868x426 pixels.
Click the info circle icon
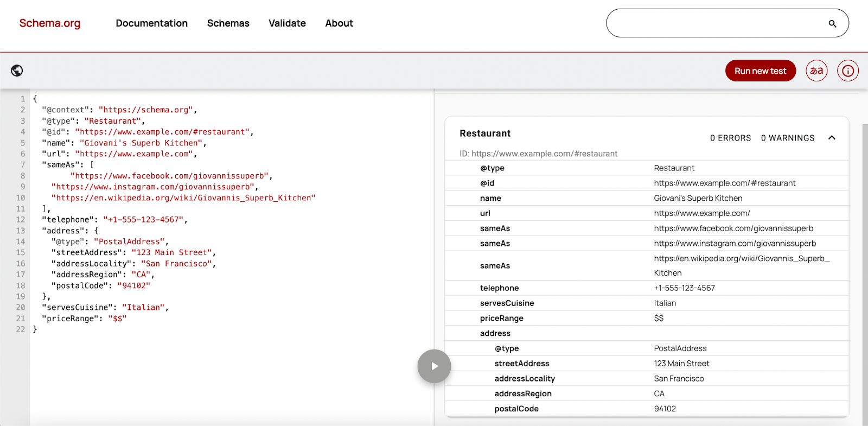(848, 71)
